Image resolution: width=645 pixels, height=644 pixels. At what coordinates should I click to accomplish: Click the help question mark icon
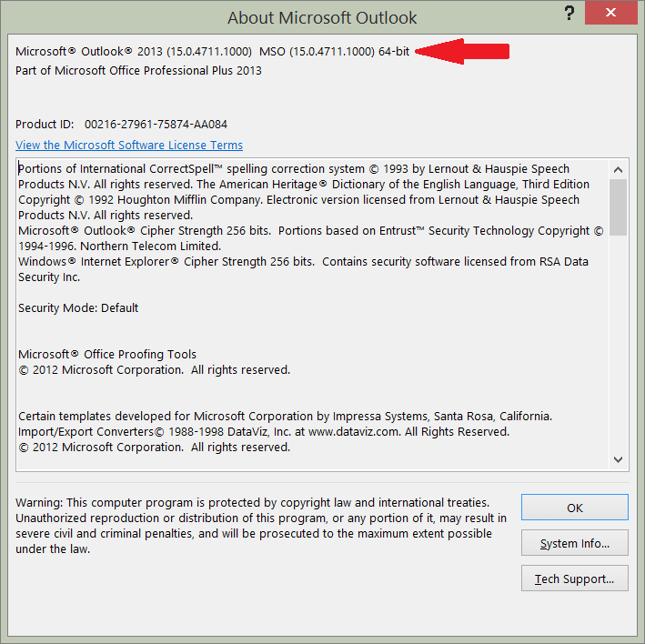[569, 13]
